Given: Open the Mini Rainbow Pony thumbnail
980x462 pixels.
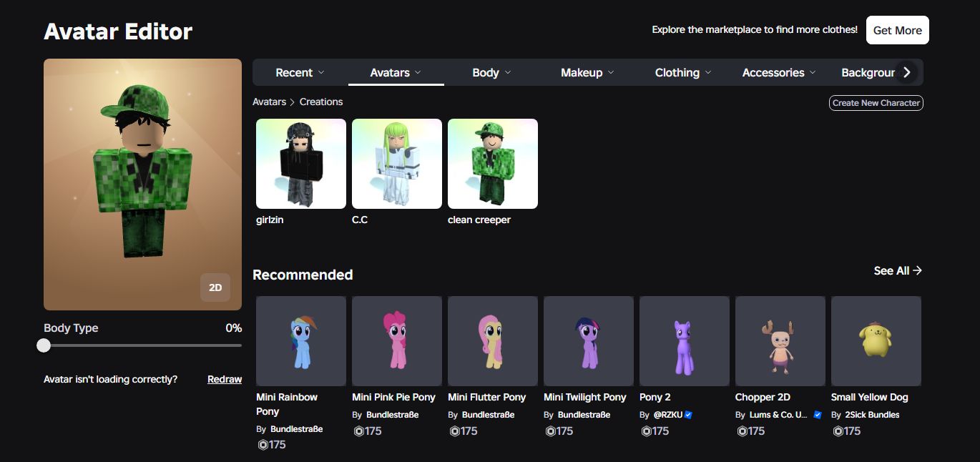Looking at the screenshot, I should click(301, 341).
